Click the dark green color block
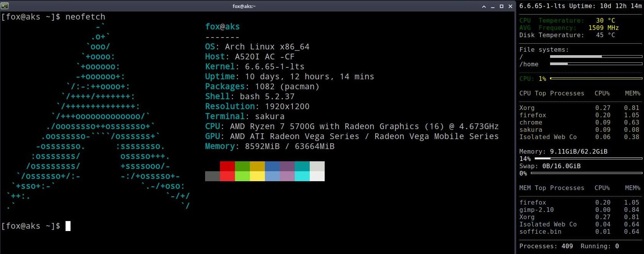The height and width of the screenshot is (254, 644). click(x=242, y=166)
